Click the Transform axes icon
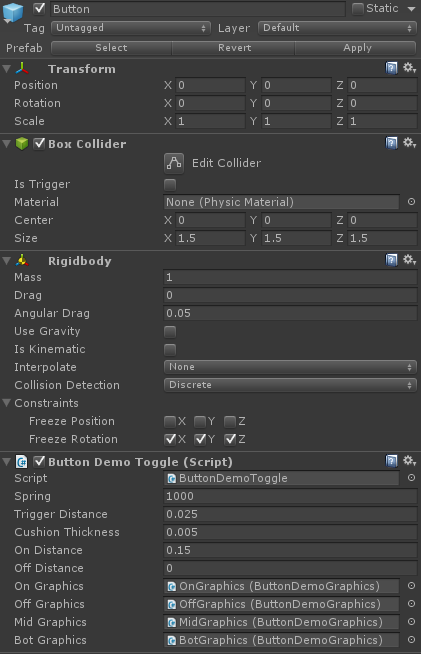Screen dimensions: 421x654 22,68
